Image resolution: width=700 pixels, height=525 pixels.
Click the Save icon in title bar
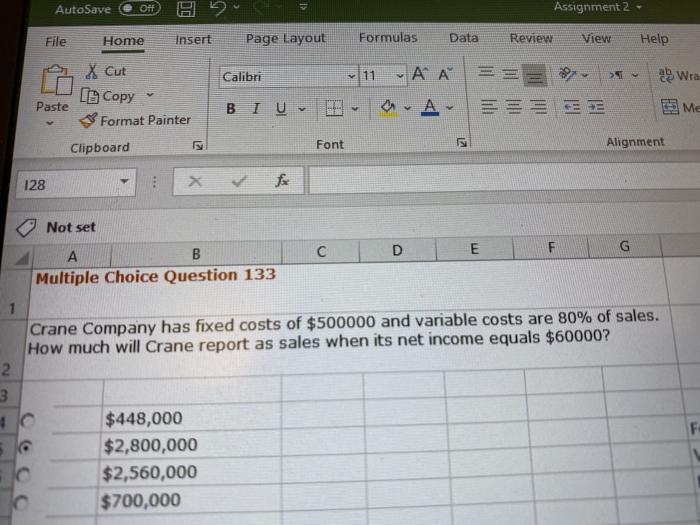pos(186,8)
